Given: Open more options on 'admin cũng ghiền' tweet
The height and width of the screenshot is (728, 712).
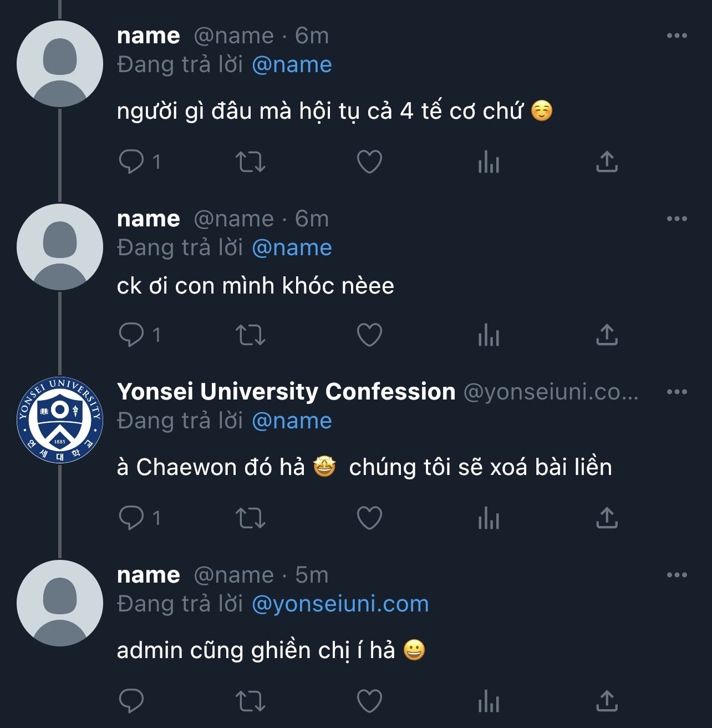Looking at the screenshot, I should click(x=677, y=575).
